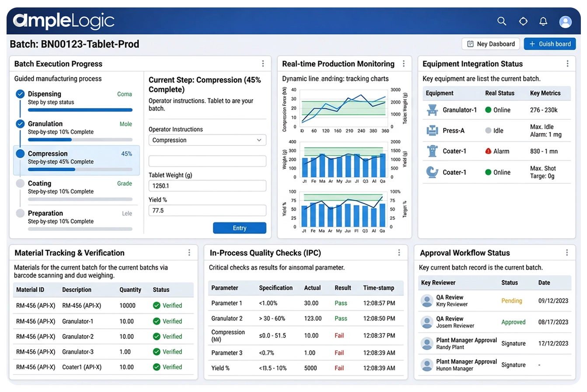Click QA Review Krry Reviewer avatar
This screenshot has width=587, height=392.
coord(426,301)
